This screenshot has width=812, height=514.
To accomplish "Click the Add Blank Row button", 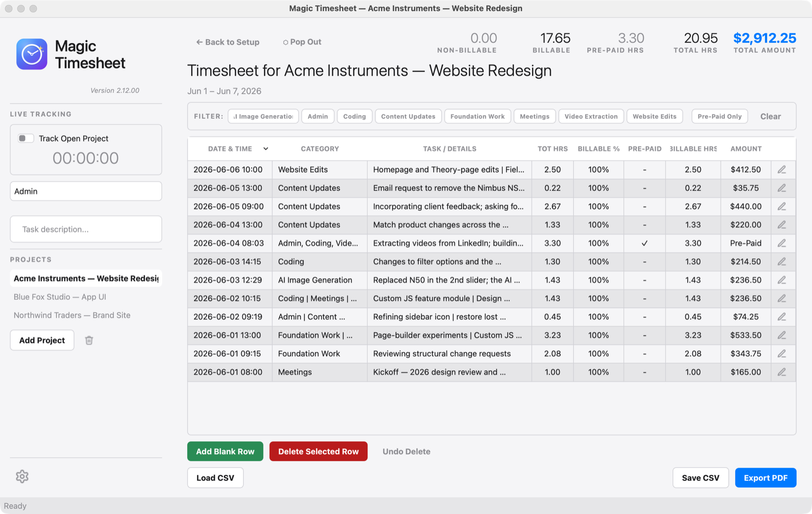I will [225, 452].
